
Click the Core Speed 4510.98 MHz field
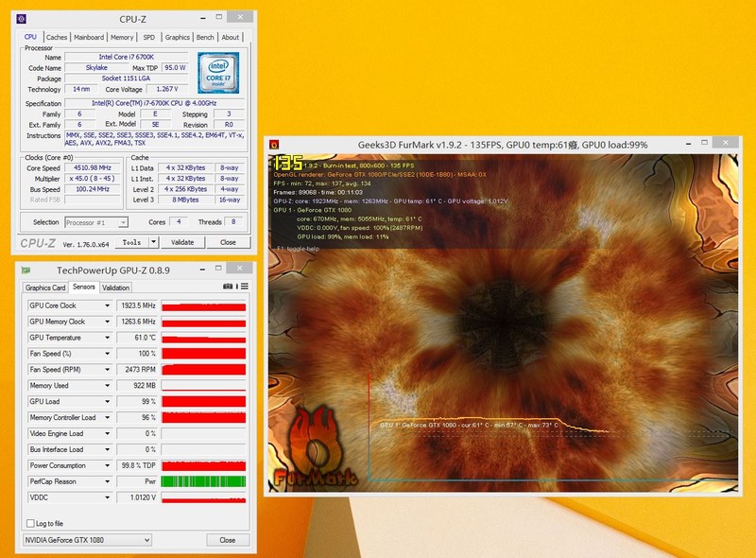pyautogui.click(x=92, y=167)
